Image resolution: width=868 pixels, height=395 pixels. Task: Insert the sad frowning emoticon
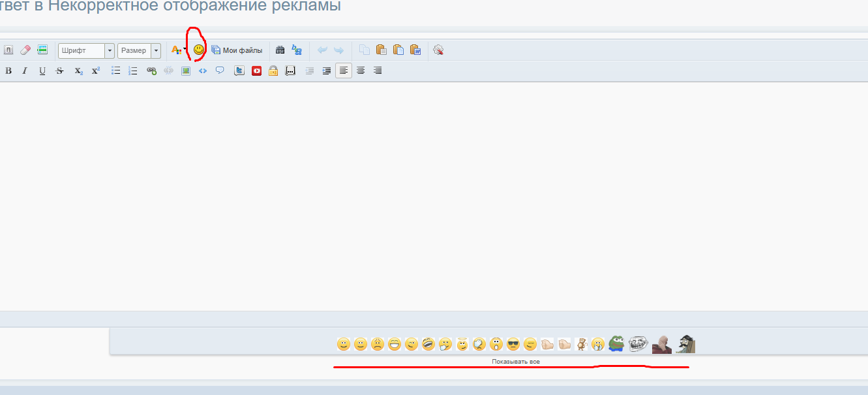coord(378,343)
